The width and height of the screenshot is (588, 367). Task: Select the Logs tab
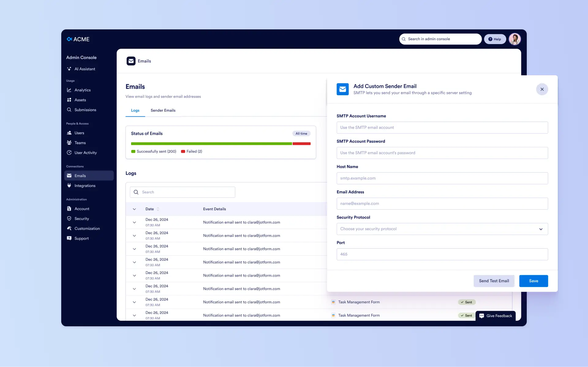(x=135, y=110)
